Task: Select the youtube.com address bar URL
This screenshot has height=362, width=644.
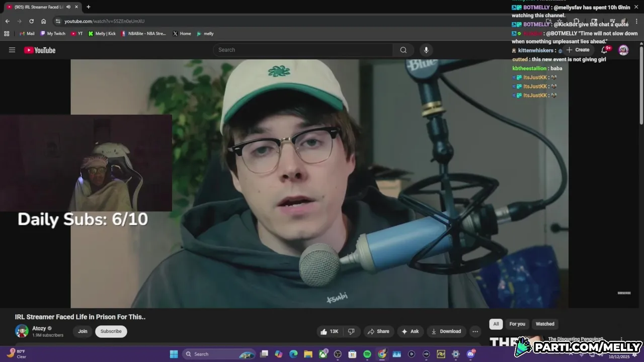Action: click(x=104, y=21)
